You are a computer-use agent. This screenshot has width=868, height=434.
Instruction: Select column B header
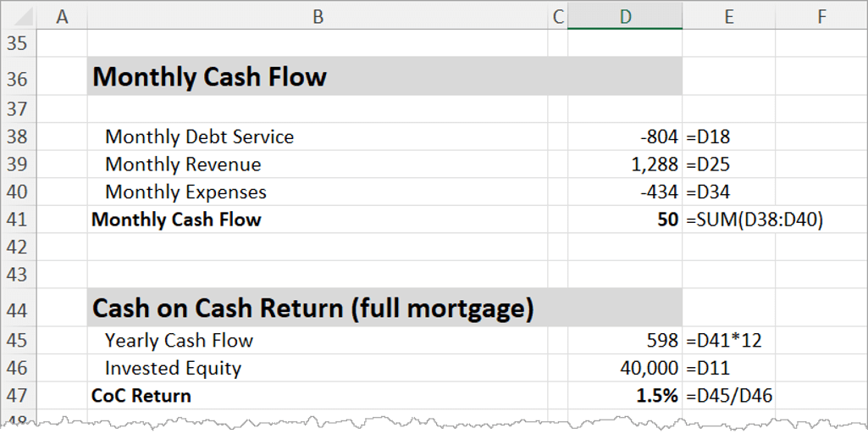pos(318,15)
